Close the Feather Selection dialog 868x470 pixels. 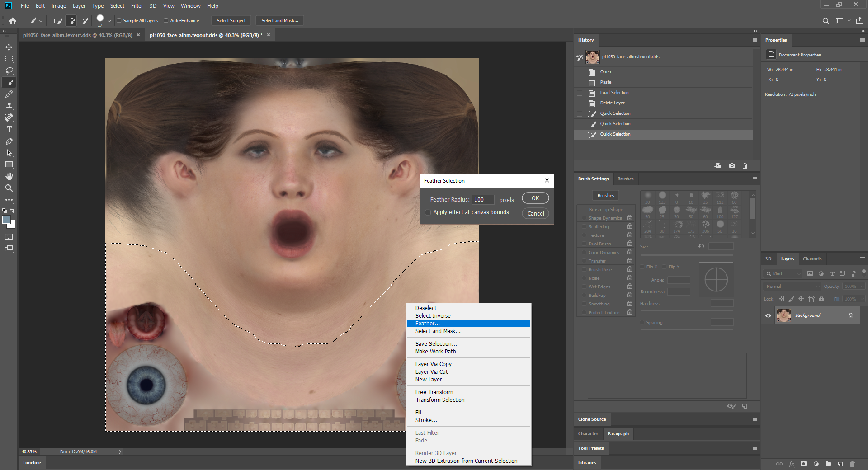(547, 180)
